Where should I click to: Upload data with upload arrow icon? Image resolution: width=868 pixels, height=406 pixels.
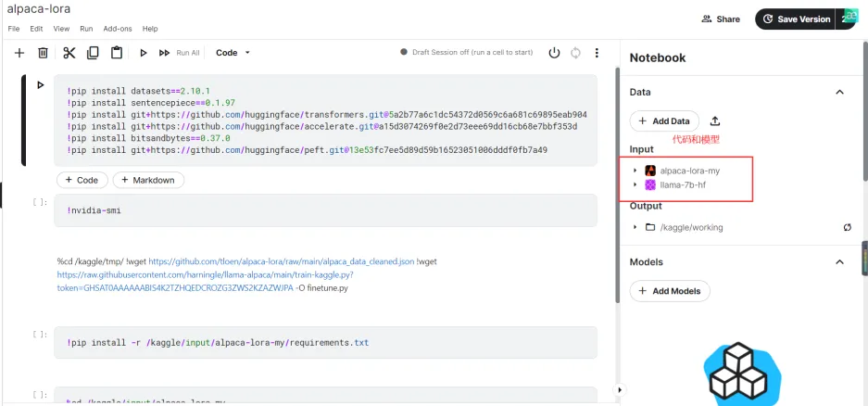715,121
